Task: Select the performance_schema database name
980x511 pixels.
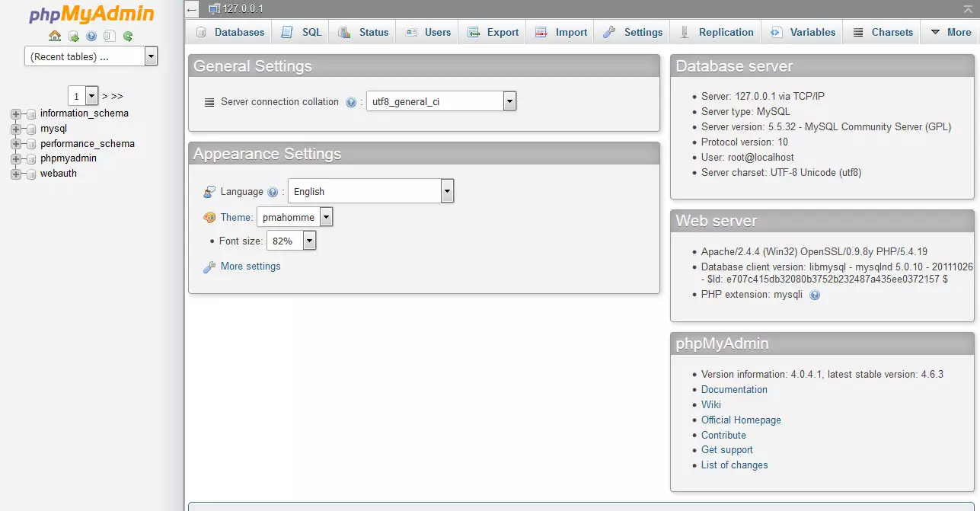Action: [88, 144]
